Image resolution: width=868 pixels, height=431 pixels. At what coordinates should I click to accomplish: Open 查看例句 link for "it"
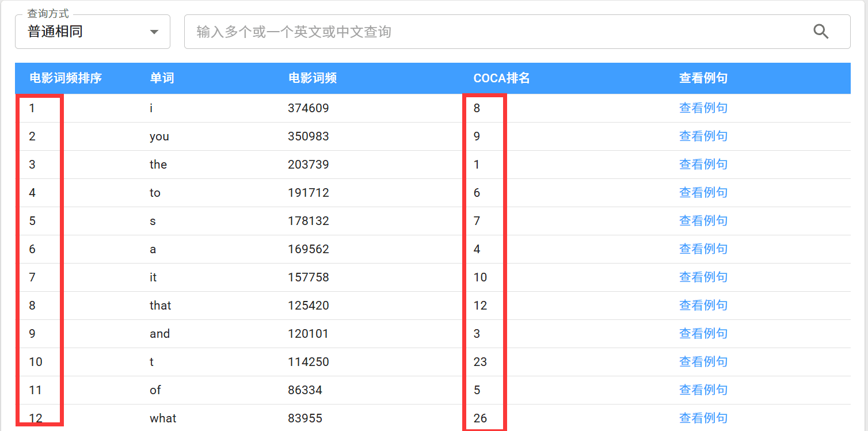[x=703, y=277]
